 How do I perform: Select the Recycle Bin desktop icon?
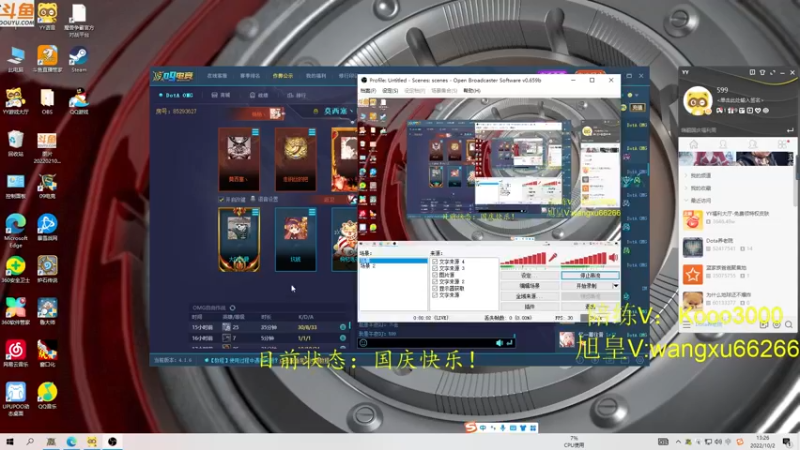[16, 142]
